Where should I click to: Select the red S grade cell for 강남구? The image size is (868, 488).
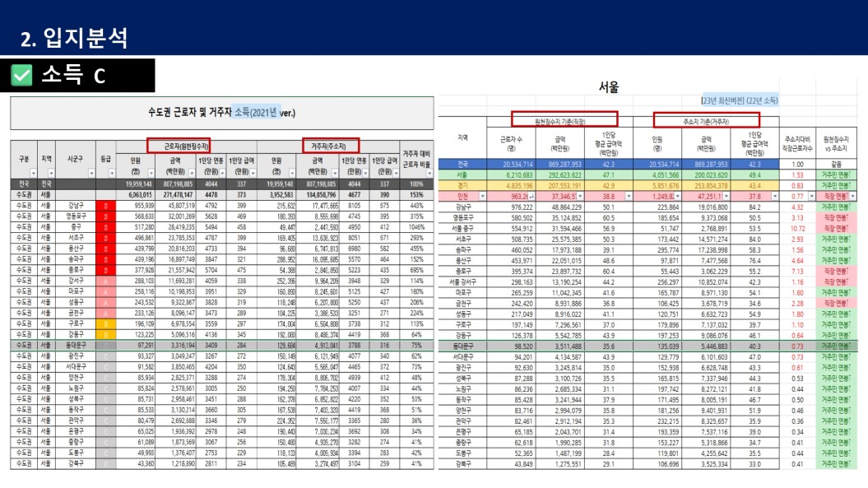coord(106,206)
